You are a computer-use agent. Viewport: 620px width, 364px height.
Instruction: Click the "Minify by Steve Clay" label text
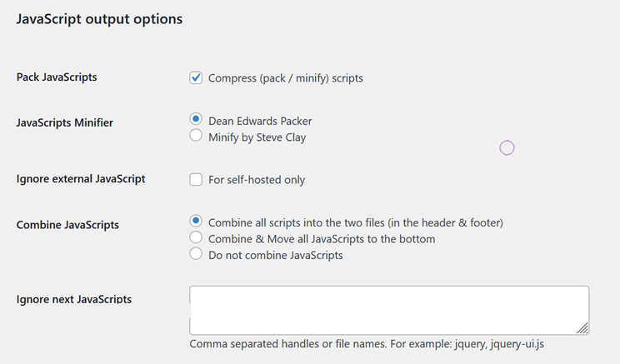[257, 137]
